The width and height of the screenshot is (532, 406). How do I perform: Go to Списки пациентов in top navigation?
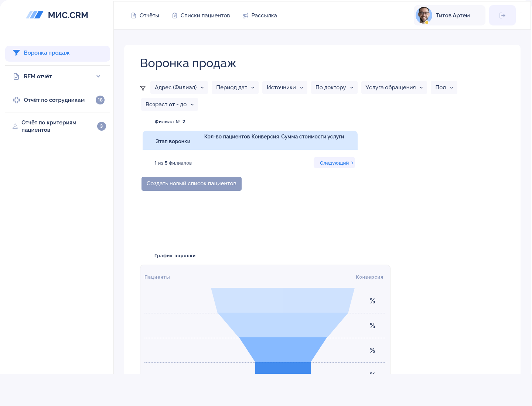coord(201,16)
